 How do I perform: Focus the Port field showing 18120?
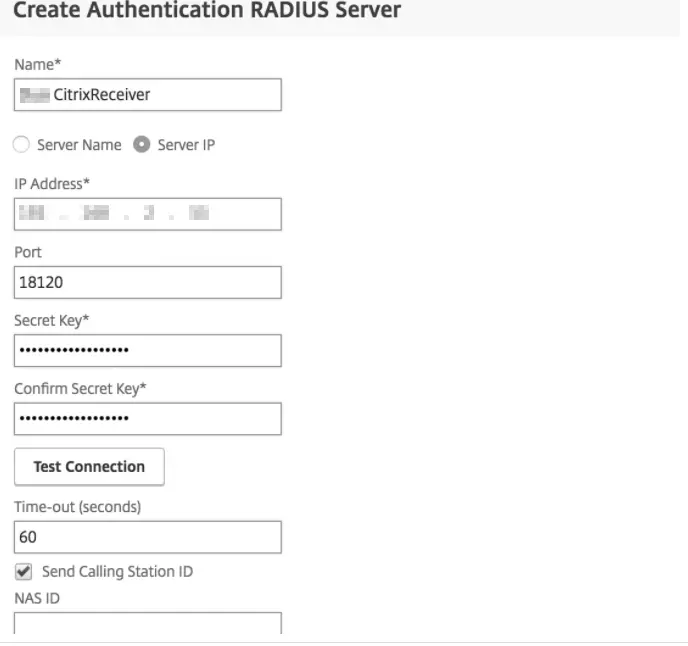click(147, 283)
